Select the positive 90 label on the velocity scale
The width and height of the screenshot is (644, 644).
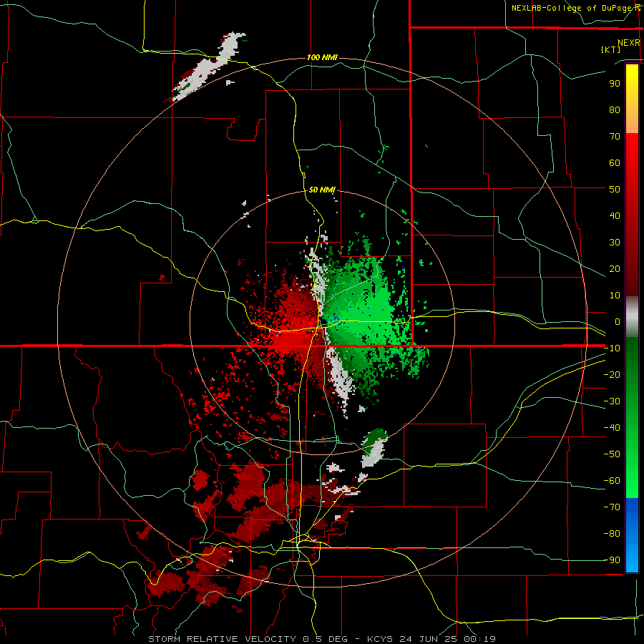[615, 84]
